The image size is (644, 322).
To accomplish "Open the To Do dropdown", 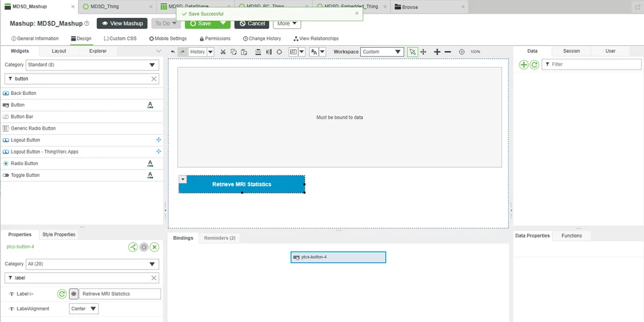I will click(x=166, y=23).
